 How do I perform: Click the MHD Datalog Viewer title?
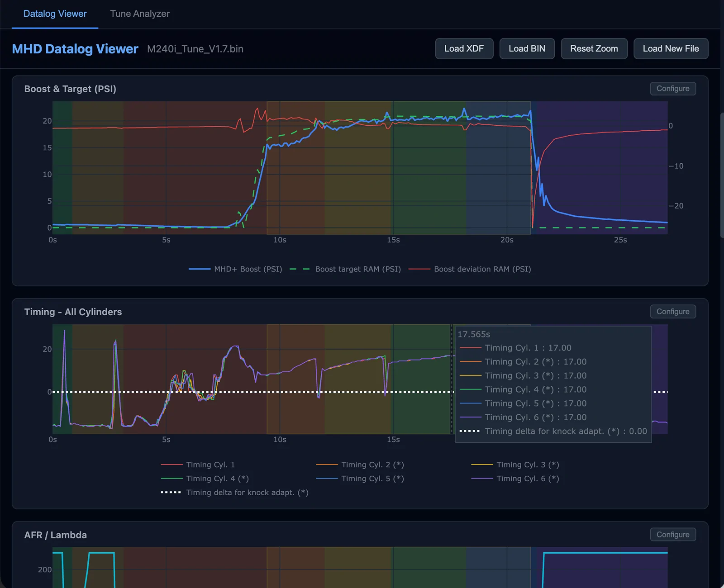75,49
